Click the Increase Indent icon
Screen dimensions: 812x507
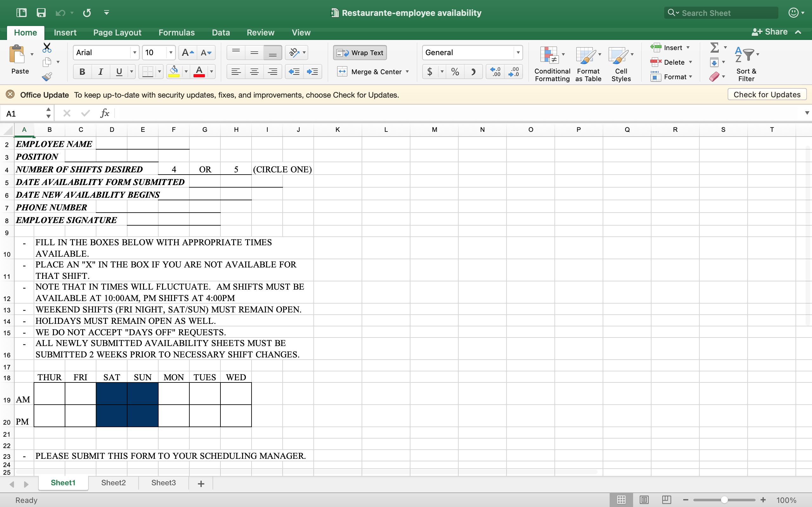313,71
